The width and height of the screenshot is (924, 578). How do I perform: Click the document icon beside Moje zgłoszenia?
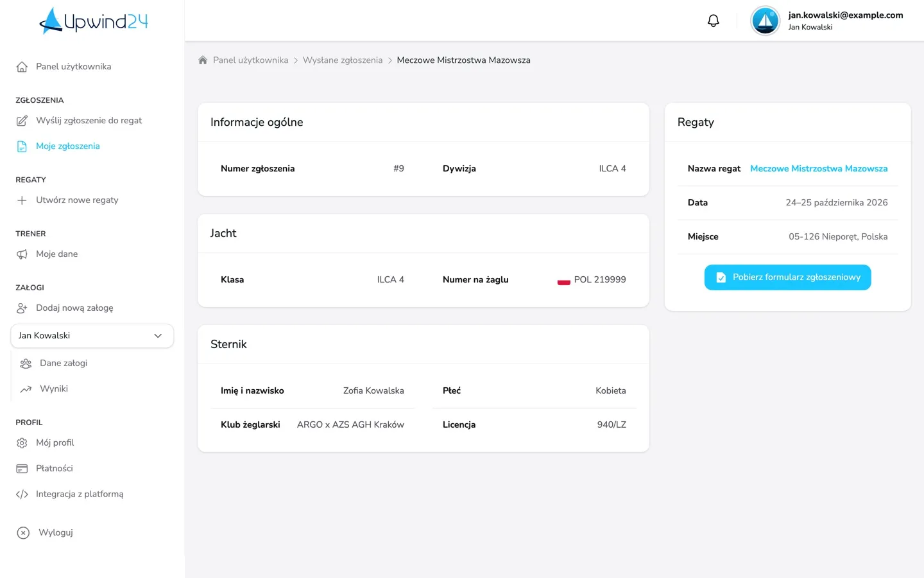click(22, 146)
